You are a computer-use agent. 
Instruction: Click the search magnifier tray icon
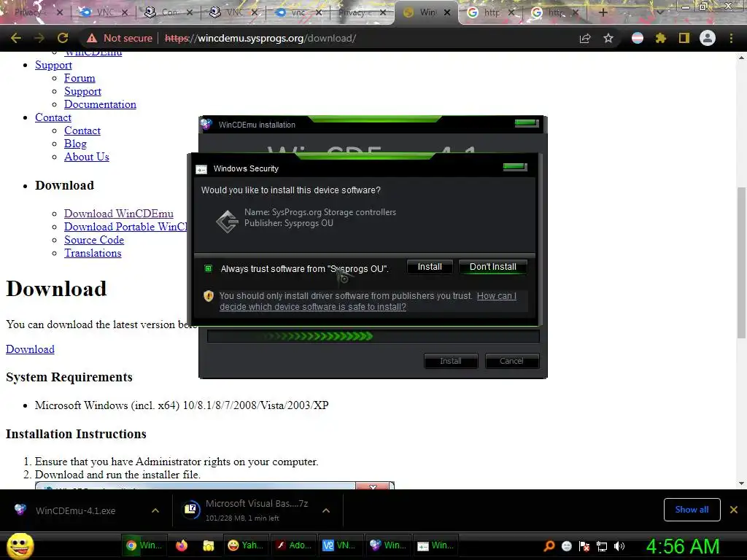[x=549, y=546]
